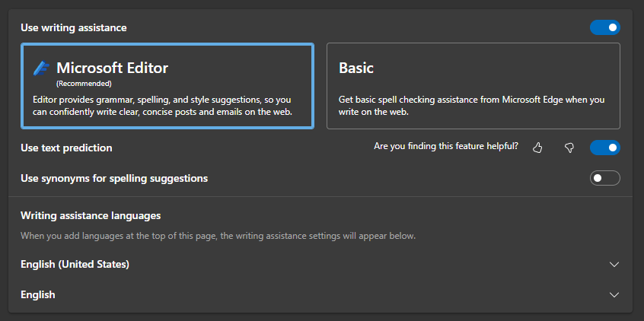Turn off Use writing assistance toggle
This screenshot has height=321, width=644.
(605, 27)
